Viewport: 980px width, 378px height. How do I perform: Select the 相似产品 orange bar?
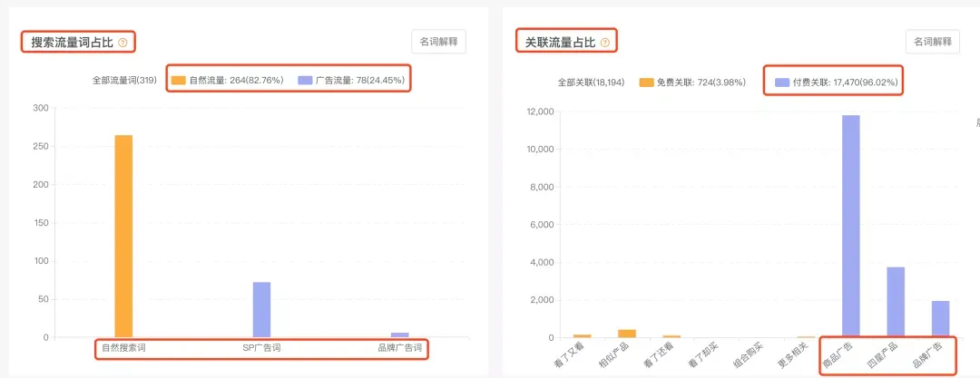(627, 334)
